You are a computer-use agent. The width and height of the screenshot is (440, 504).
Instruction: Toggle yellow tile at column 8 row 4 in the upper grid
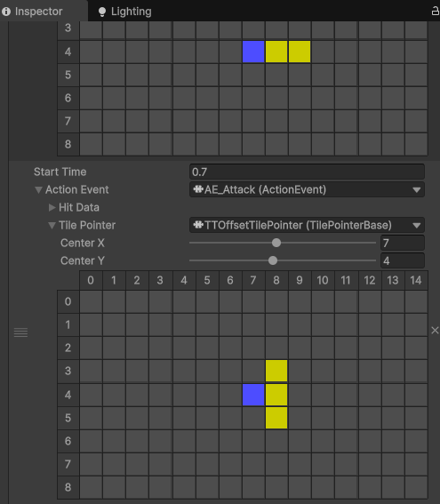(276, 52)
